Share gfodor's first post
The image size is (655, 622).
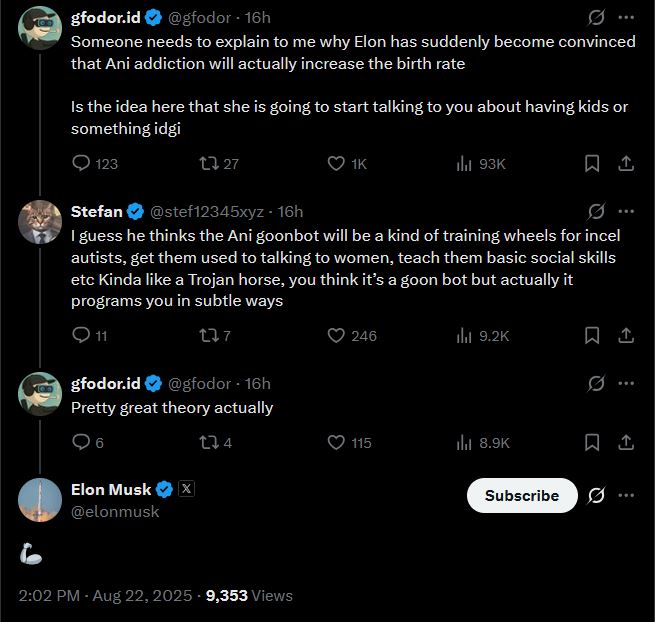pyautogui.click(x=626, y=164)
